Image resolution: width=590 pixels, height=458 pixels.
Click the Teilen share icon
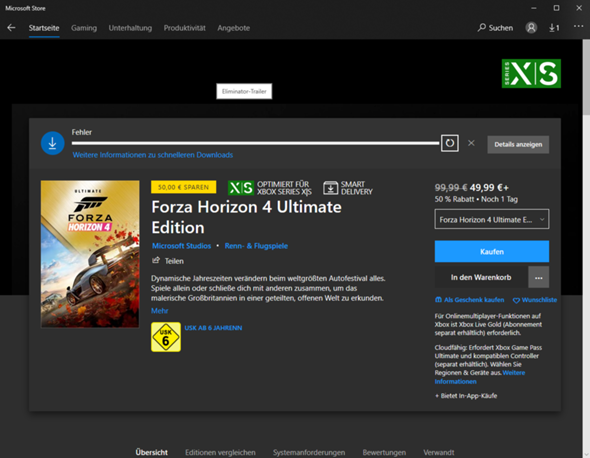[x=156, y=260]
